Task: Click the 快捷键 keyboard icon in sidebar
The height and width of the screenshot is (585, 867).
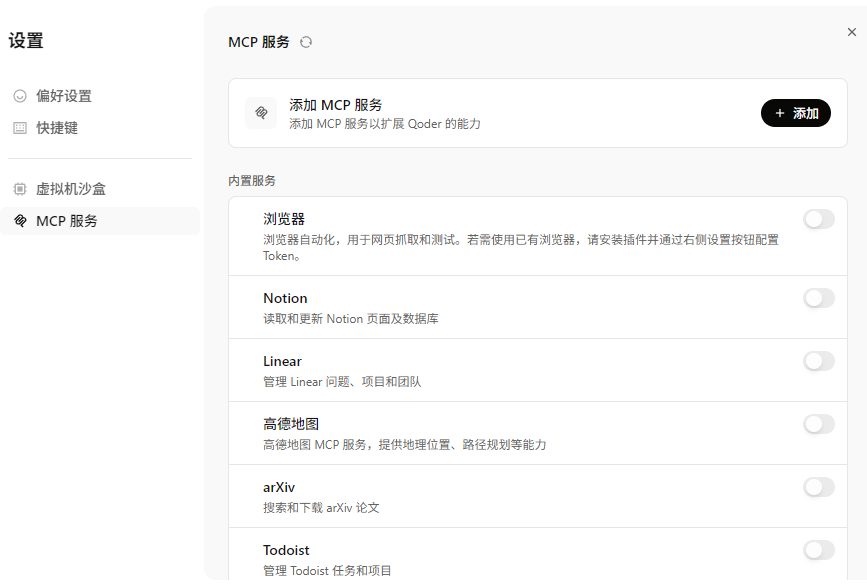Action: 20,128
